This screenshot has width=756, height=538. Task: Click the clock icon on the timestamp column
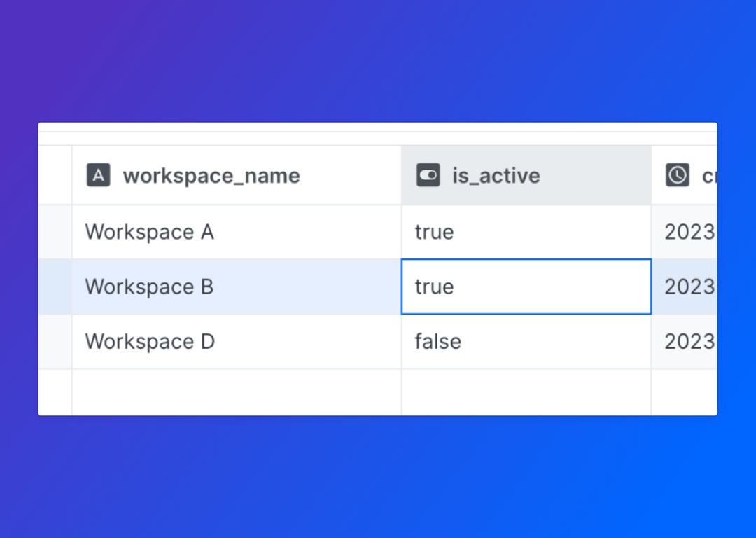(x=677, y=175)
